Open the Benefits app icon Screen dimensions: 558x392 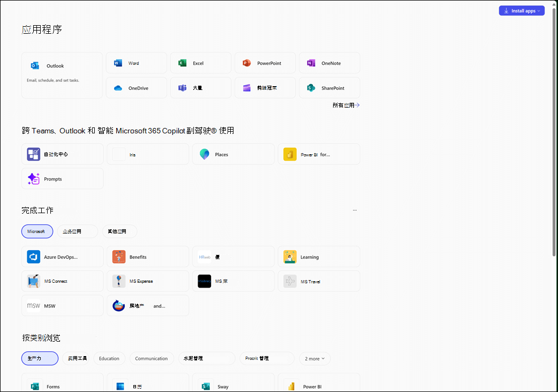pyautogui.click(x=119, y=257)
